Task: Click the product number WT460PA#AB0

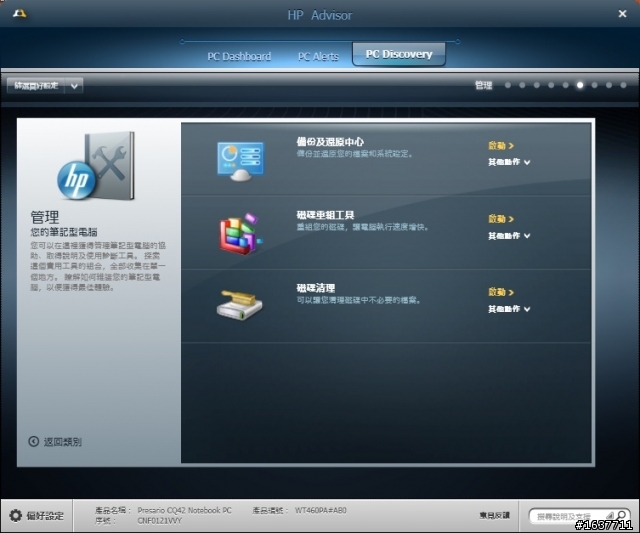Action: pos(320,510)
